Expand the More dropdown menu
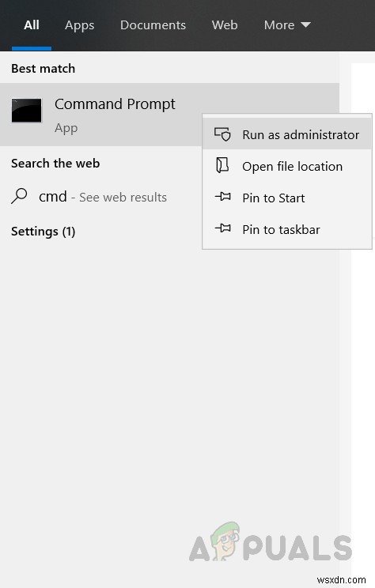This screenshot has width=375, height=588. 287,25
